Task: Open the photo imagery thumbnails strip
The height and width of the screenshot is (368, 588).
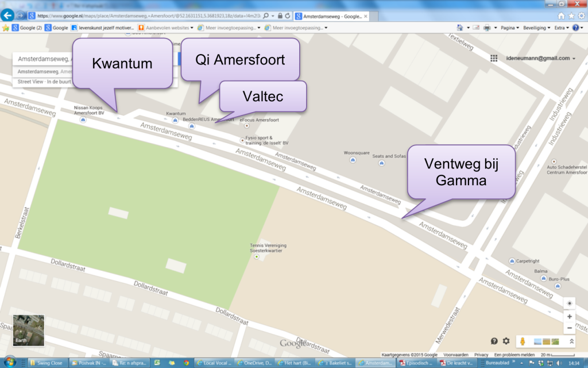Action: 547,342
